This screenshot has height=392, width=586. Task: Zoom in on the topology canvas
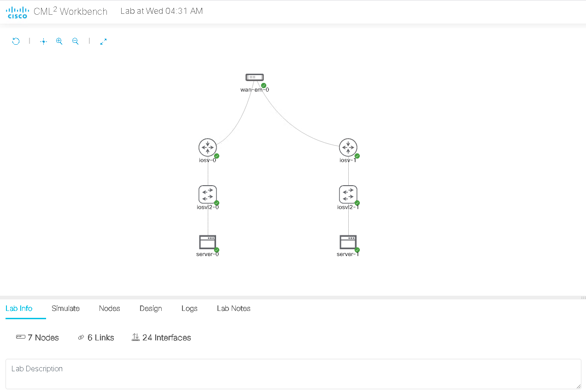[x=59, y=41]
